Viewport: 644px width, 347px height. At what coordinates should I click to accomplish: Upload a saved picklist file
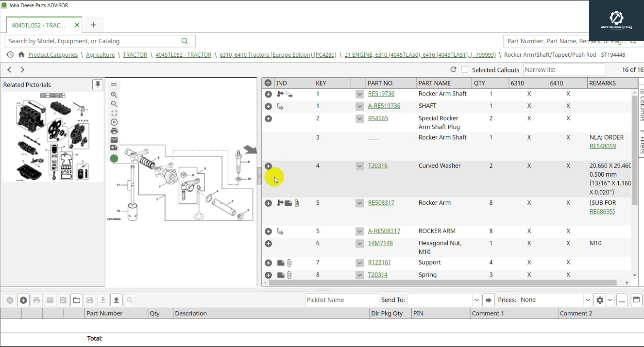click(x=116, y=300)
